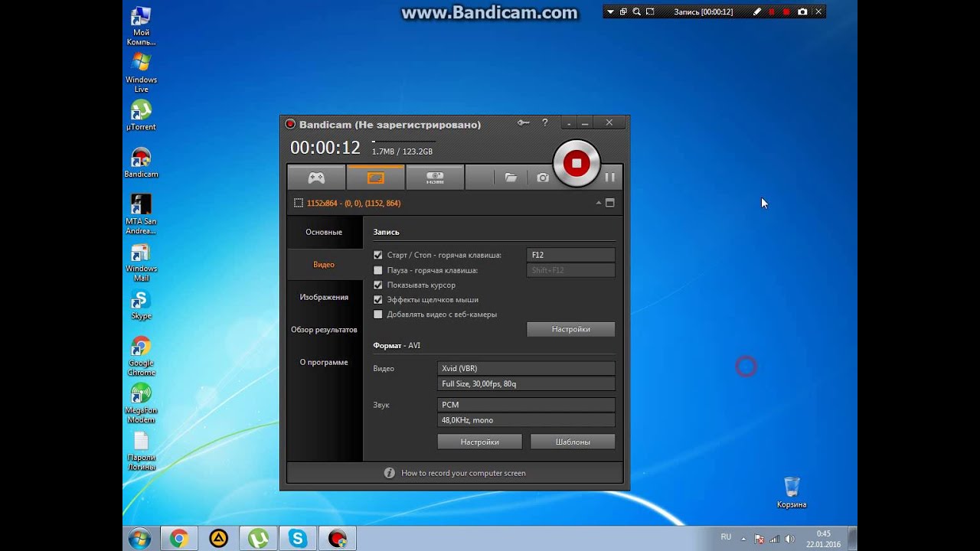Image resolution: width=980 pixels, height=551 pixels.
Task: Click Настройки button under Формат section
Action: tap(479, 442)
